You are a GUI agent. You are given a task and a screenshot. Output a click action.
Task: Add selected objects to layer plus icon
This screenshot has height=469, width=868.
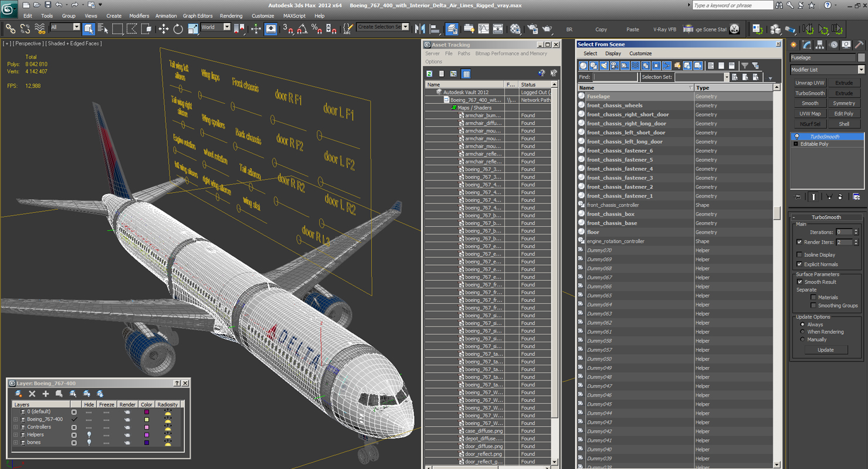pos(46,394)
